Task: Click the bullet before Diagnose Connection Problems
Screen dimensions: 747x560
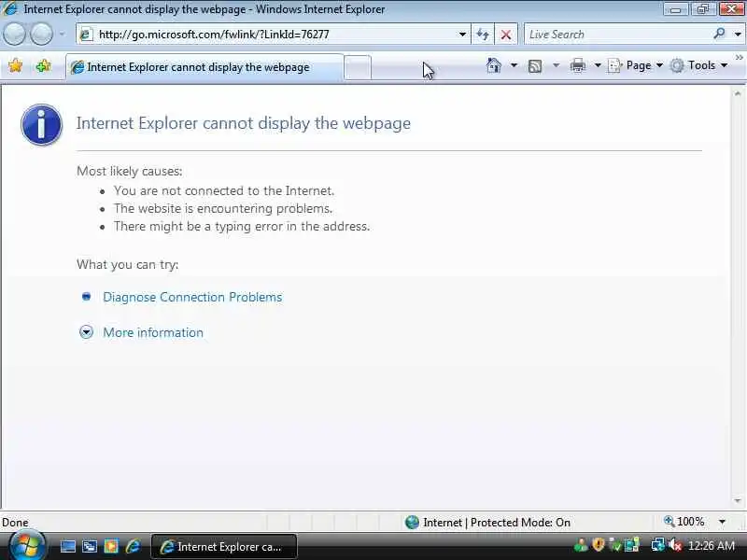Action: pos(86,297)
